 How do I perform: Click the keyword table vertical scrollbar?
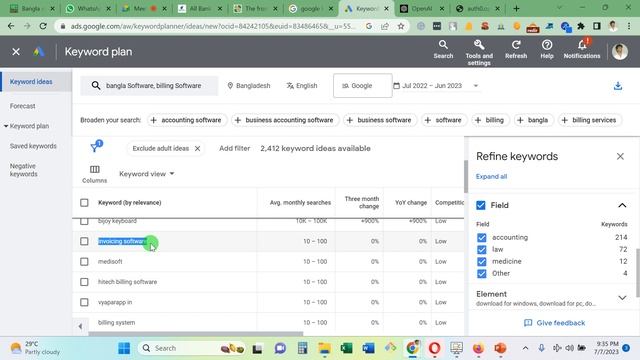[x=465, y=176]
